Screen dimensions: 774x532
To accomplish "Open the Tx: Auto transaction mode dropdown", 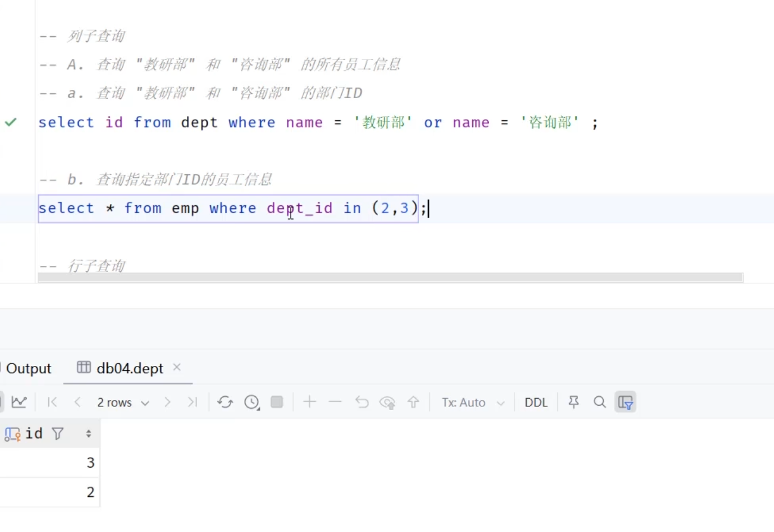I will tap(473, 403).
